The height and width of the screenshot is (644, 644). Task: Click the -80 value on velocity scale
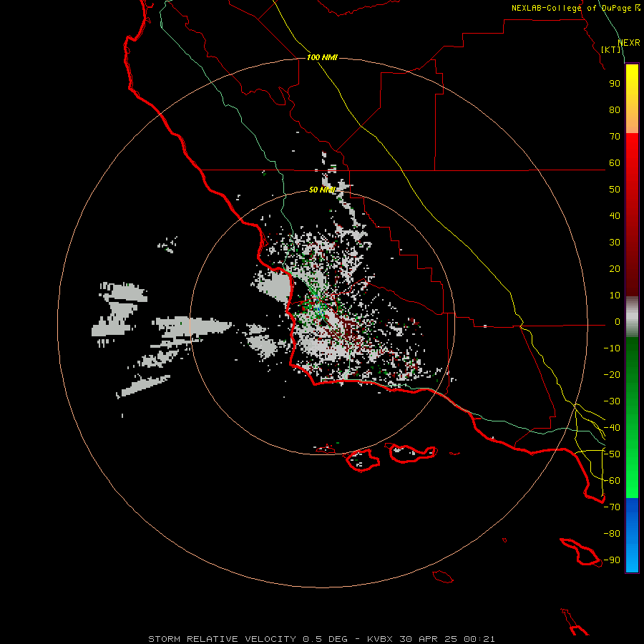tap(612, 534)
